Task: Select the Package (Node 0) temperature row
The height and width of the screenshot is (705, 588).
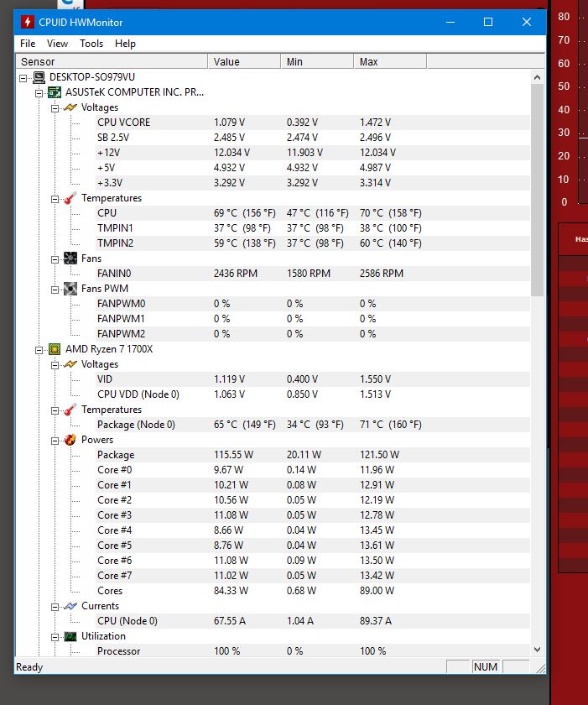Action: pos(313,425)
